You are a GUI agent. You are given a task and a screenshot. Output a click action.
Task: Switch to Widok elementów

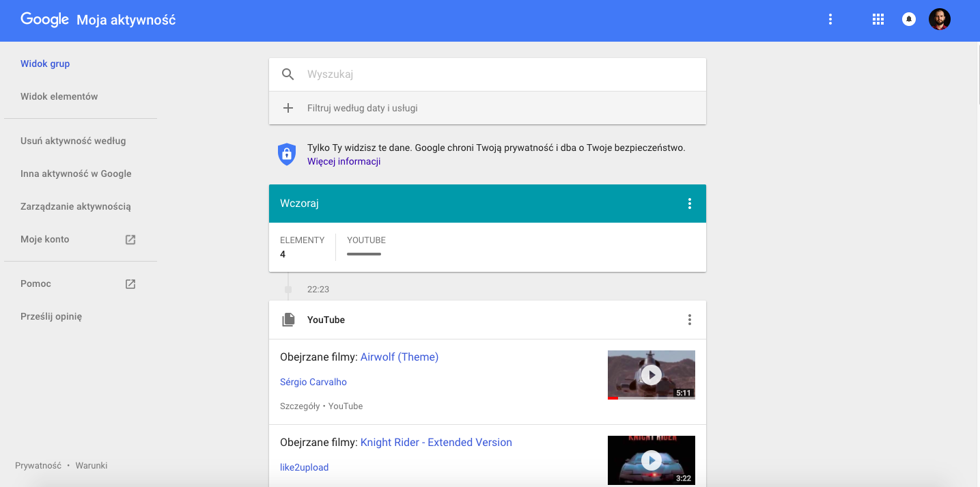point(59,96)
